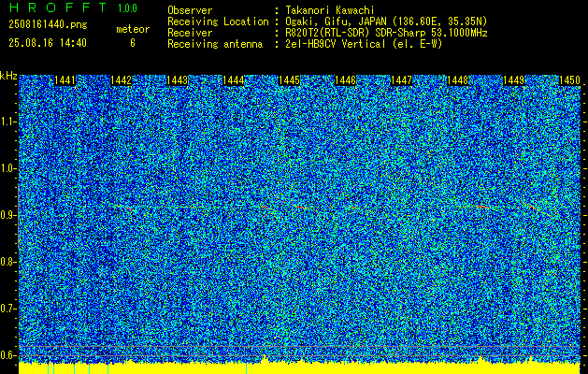Click time marker 1441
The image size is (588, 374).
(x=65, y=80)
